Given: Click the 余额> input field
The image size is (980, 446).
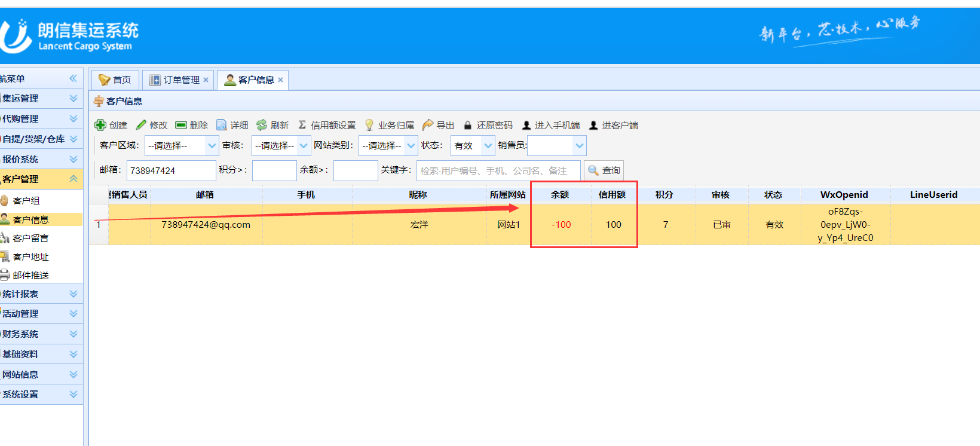Looking at the screenshot, I should 356,170.
